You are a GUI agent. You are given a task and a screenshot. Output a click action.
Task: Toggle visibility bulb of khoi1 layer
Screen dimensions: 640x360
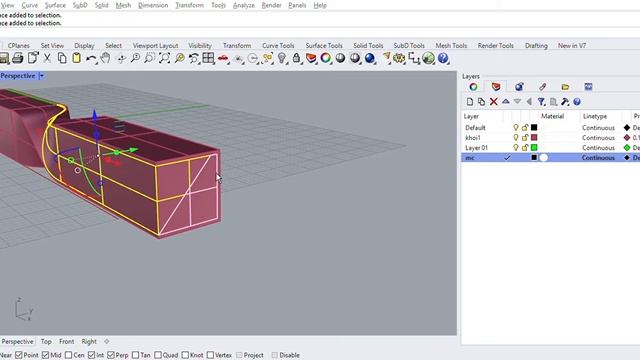(x=516, y=138)
